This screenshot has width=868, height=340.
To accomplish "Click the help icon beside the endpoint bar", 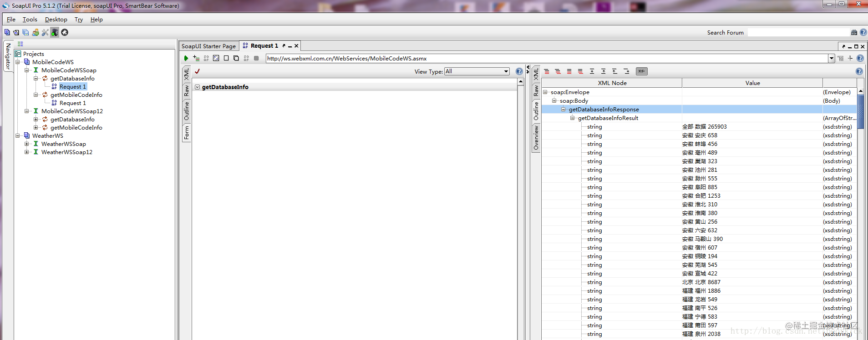I will [x=860, y=58].
